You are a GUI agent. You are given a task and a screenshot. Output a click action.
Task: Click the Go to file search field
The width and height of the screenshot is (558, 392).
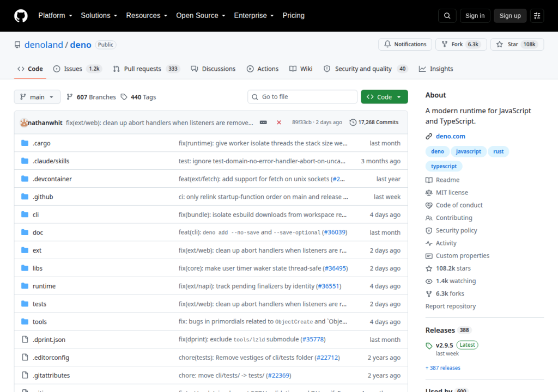tap(302, 97)
